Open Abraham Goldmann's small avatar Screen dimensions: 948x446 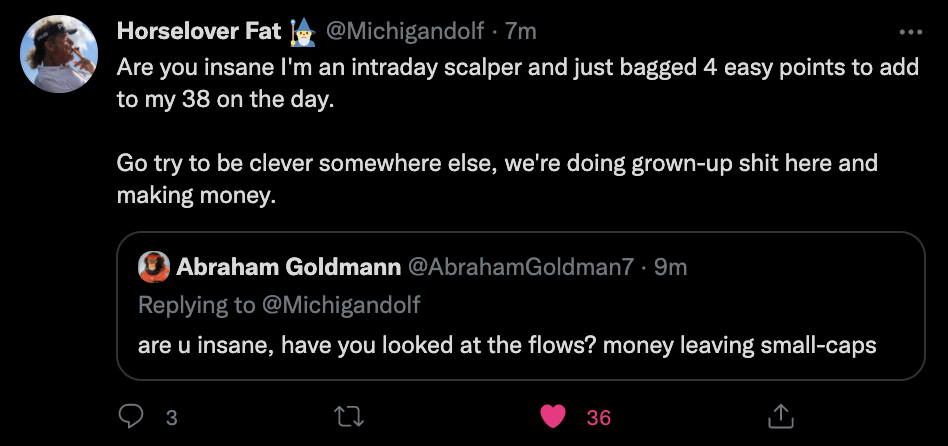coord(154,267)
